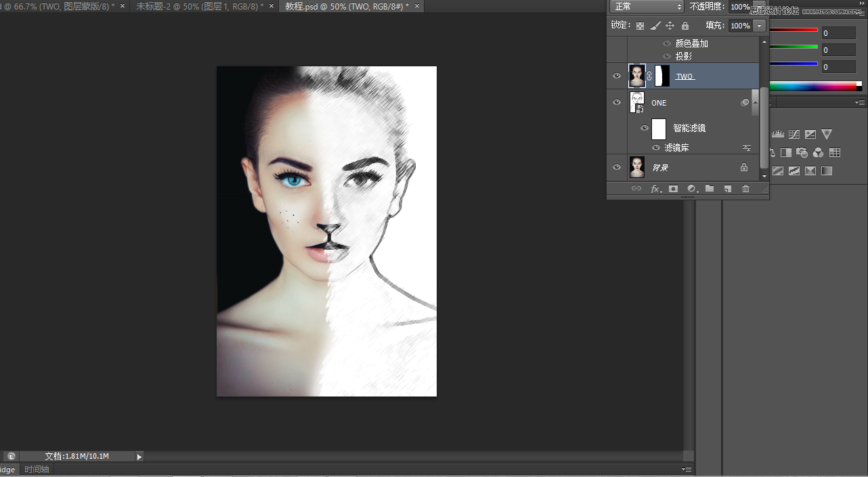868x477 pixels.
Task: Click the add layer style fx icon
Action: [x=655, y=189]
